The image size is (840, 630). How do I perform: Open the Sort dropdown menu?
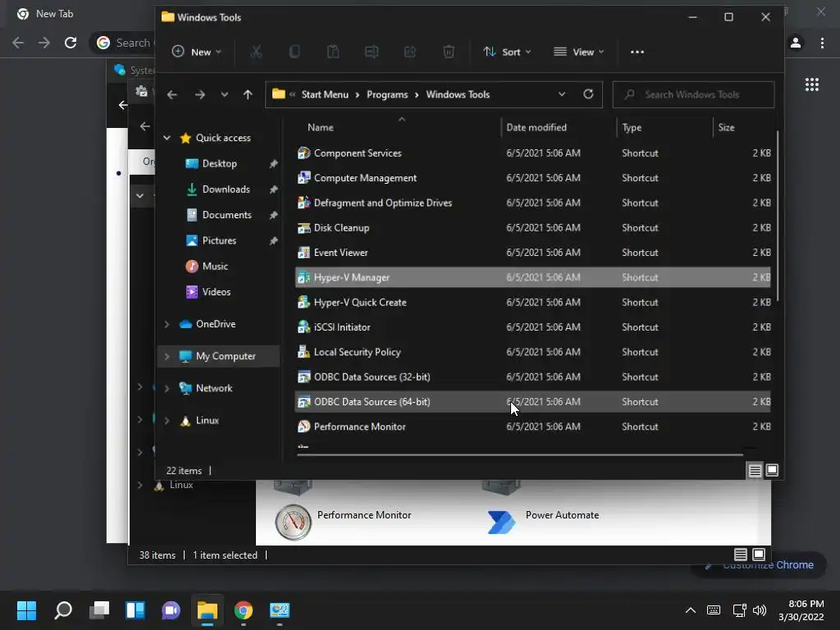[x=507, y=52]
